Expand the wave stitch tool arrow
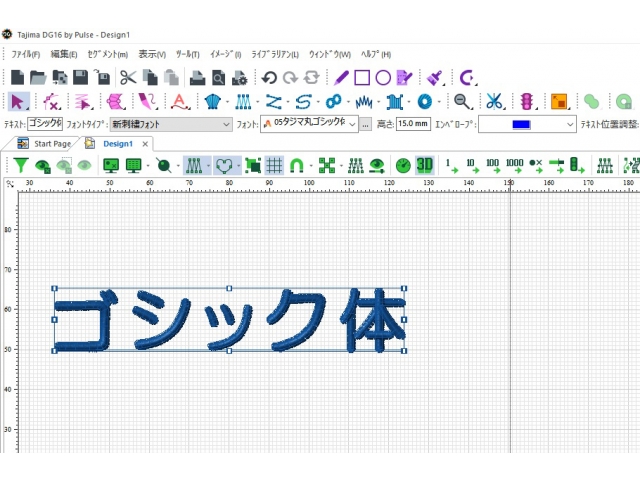The image size is (640, 480). (x=378, y=102)
